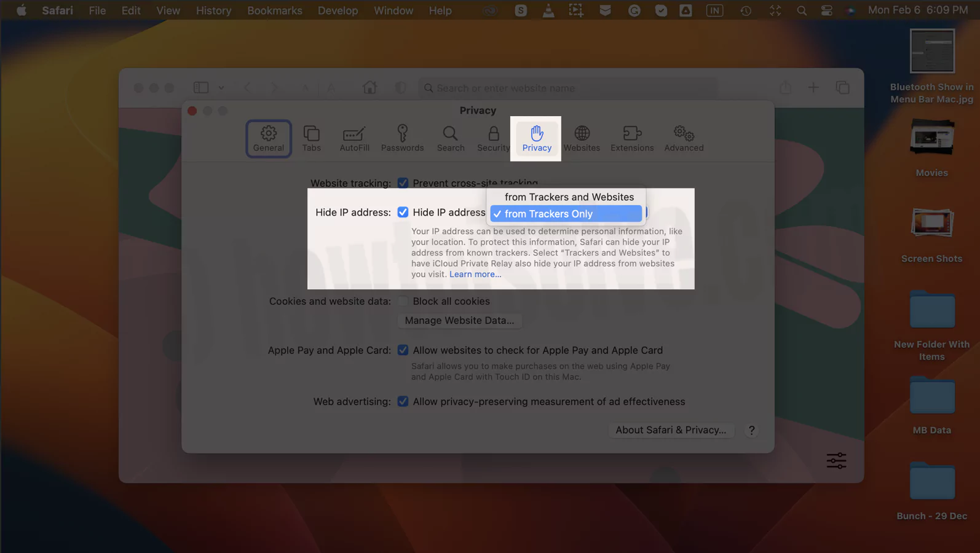Viewport: 980px width, 553px height.
Task: Open the Edit menu
Action: pyautogui.click(x=131, y=10)
